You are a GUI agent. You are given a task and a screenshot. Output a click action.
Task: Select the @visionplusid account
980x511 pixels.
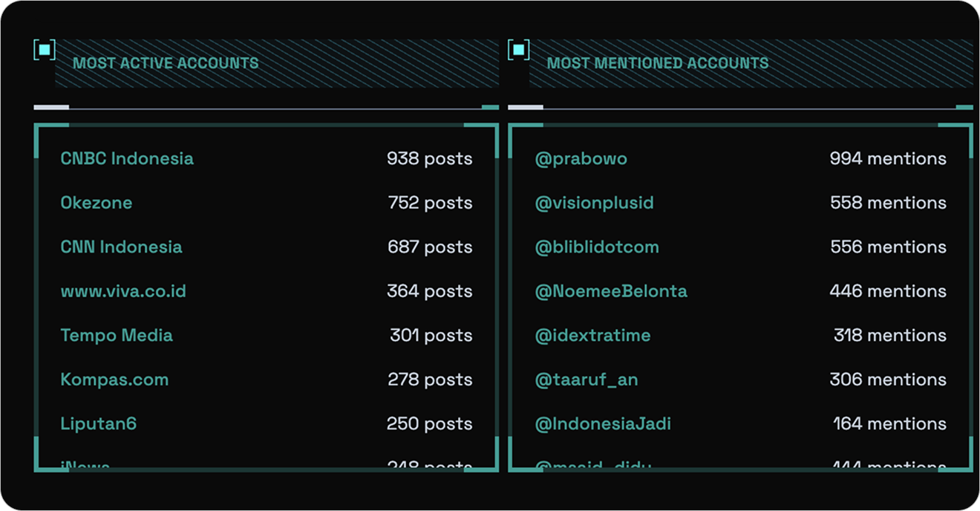click(595, 203)
